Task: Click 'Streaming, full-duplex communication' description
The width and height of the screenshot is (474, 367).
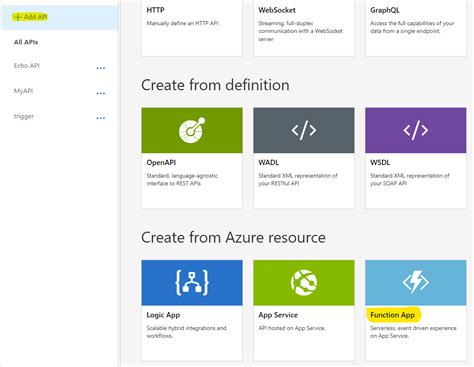Action: point(300,31)
